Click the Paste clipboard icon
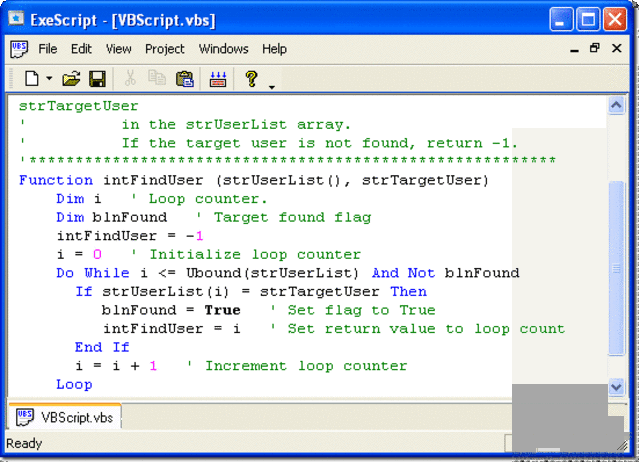 pyautogui.click(x=184, y=78)
